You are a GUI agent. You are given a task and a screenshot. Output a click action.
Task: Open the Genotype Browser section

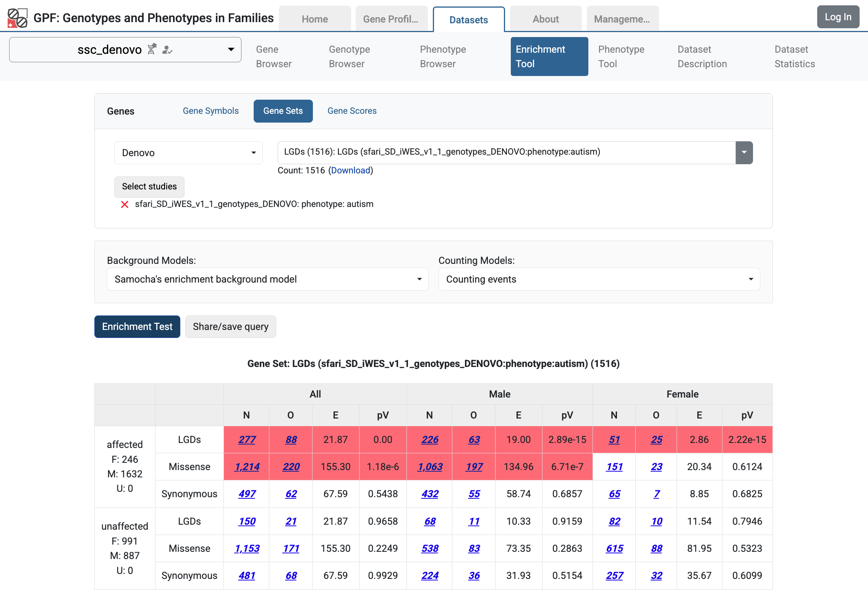tap(348, 56)
